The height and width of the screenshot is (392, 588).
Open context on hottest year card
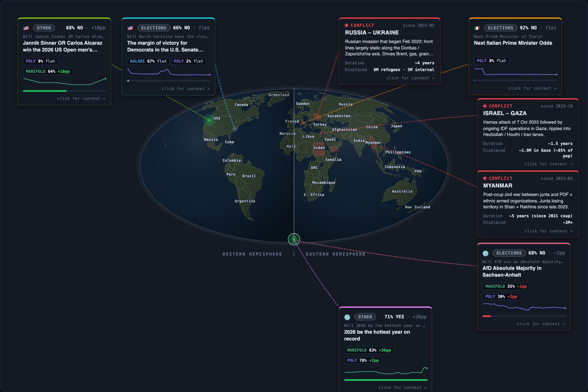403,388
